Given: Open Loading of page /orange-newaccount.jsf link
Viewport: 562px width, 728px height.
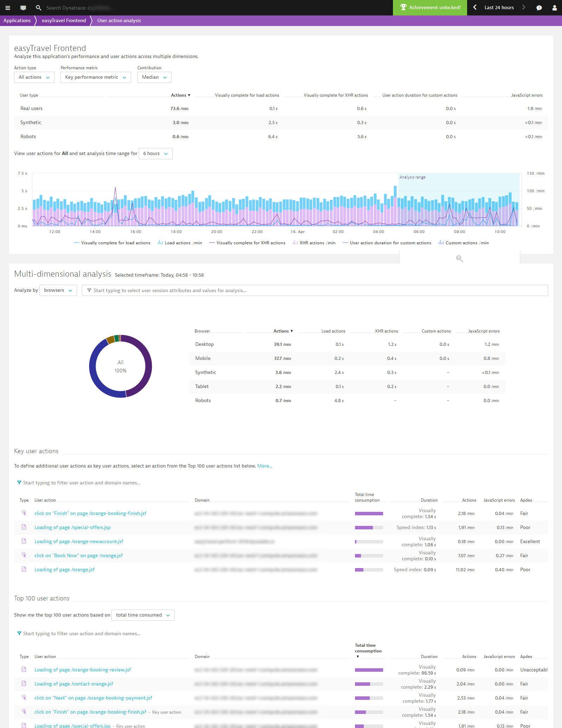Looking at the screenshot, I should tap(79, 541).
